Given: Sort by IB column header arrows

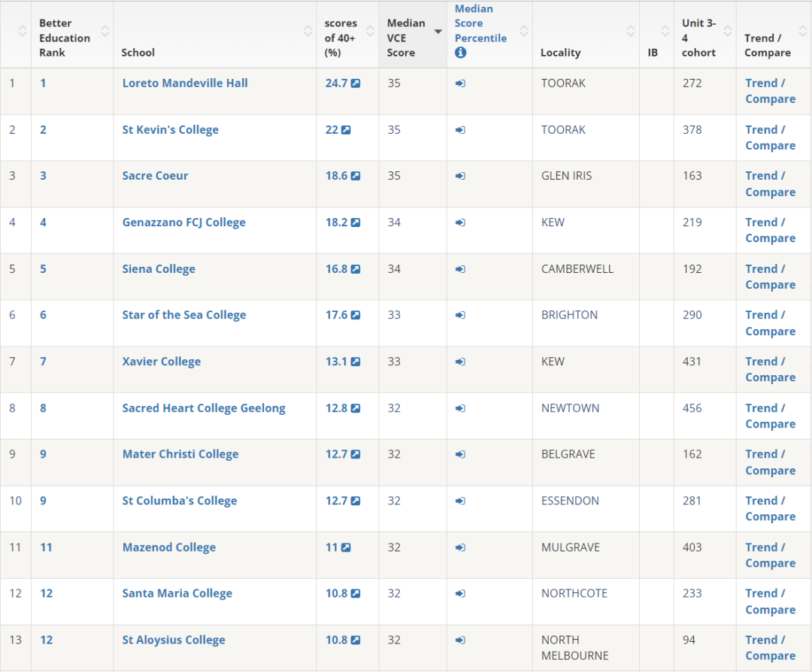Looking at the screenshot, I should click(x=665, y=31).
